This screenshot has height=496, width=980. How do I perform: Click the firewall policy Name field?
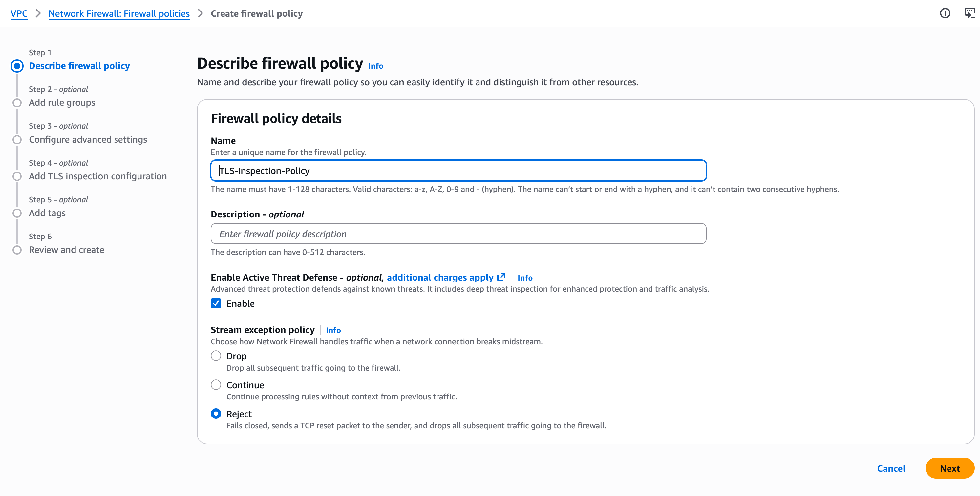coord(458,170)
